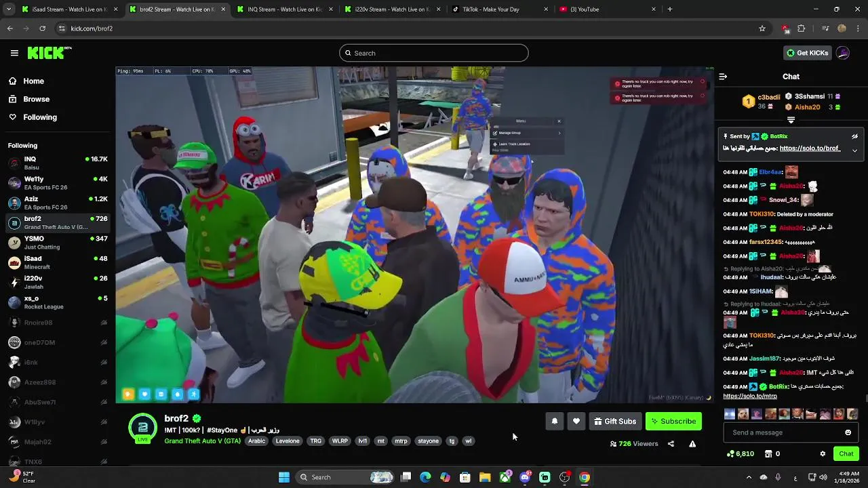Open a new browser tab

tap(670, 9)
